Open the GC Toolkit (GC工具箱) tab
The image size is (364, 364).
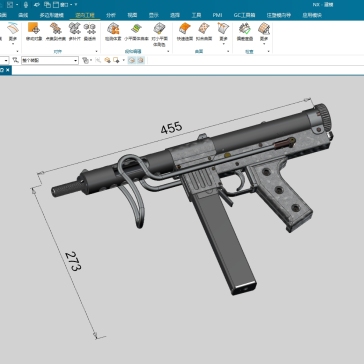244,15
